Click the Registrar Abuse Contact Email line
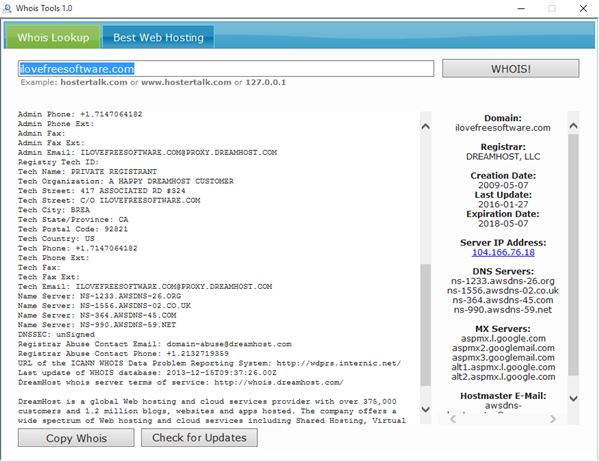 pos(155,344)
